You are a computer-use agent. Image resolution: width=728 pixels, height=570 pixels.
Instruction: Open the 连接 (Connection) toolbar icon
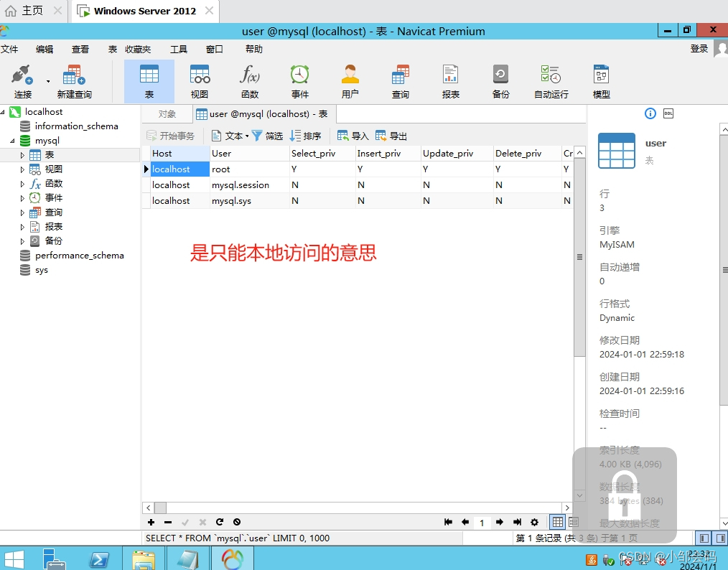coord(22,81)
